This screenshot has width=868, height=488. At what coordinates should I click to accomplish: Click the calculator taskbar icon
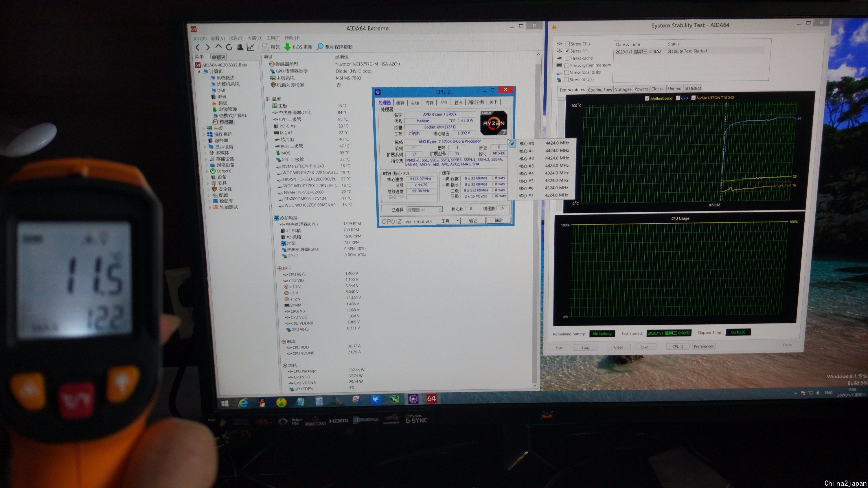319,401
